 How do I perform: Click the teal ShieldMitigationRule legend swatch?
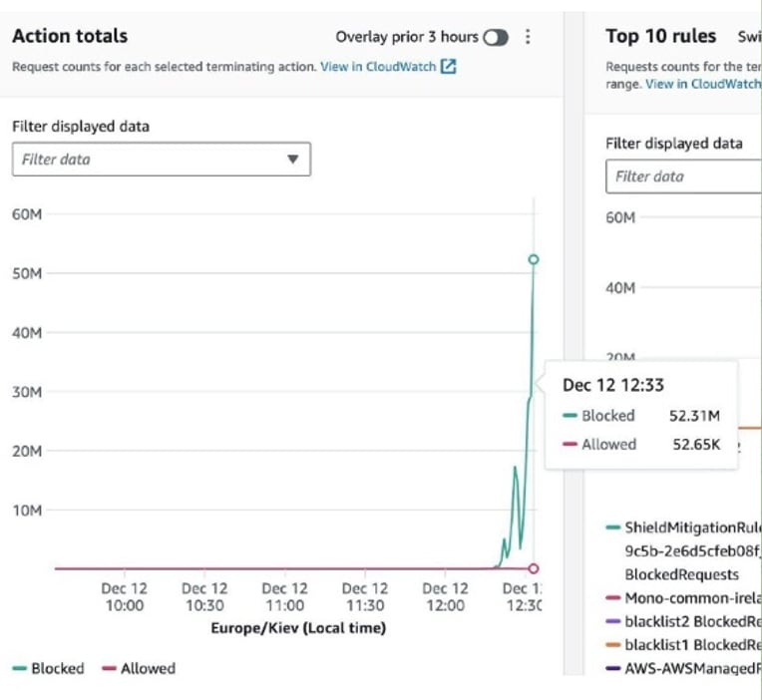point(613,527)
